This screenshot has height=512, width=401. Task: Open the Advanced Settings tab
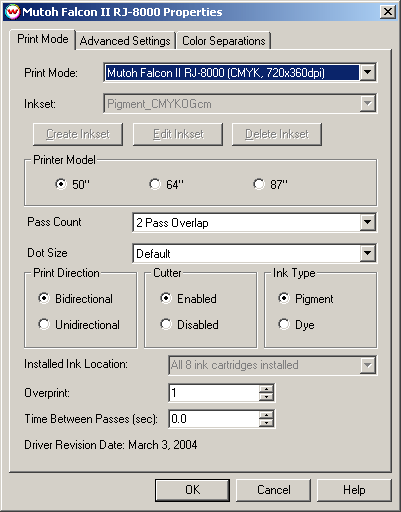pyautogui.click(x=125, y=41)
